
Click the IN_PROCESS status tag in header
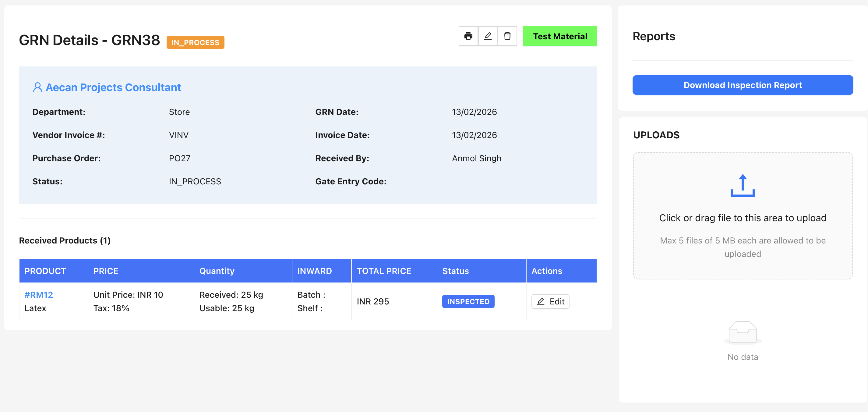click(x=195, y=42)
